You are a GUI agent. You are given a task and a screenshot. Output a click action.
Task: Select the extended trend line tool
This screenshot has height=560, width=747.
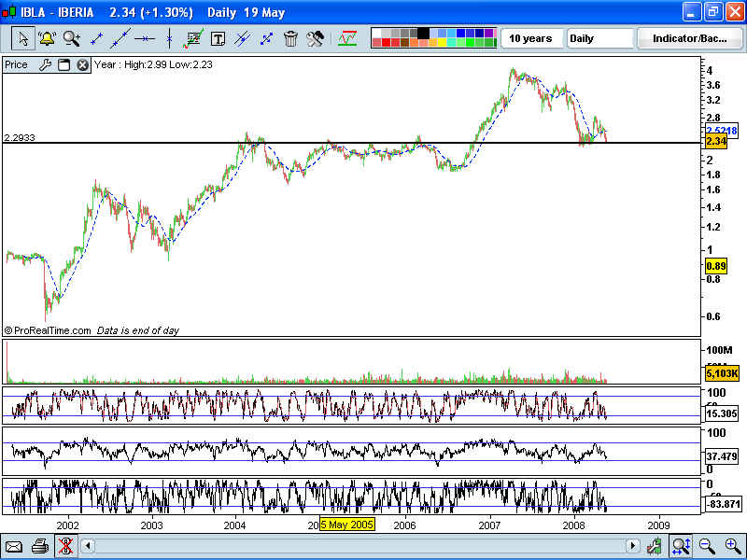(x=120, y=38)
